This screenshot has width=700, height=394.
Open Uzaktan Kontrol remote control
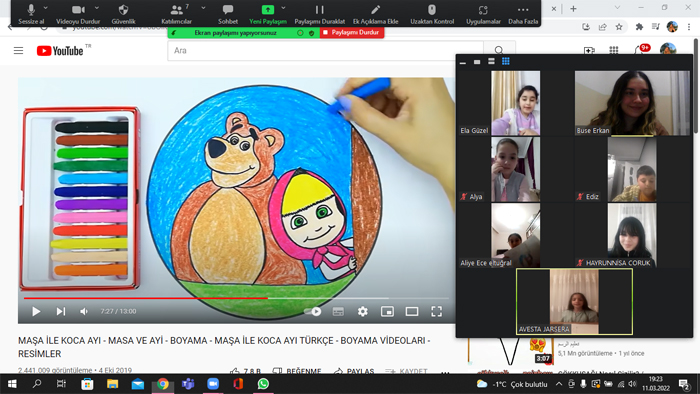point(432,13)
